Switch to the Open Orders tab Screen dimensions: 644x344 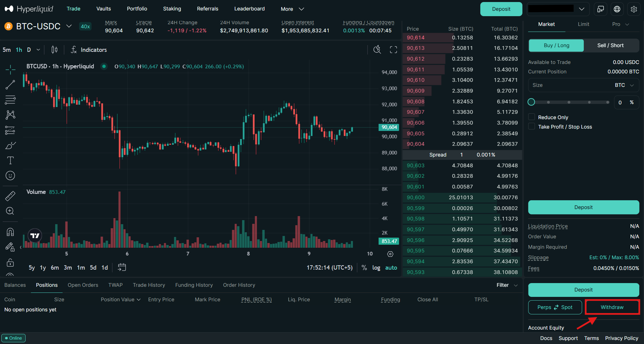click(x=83, y=285)
